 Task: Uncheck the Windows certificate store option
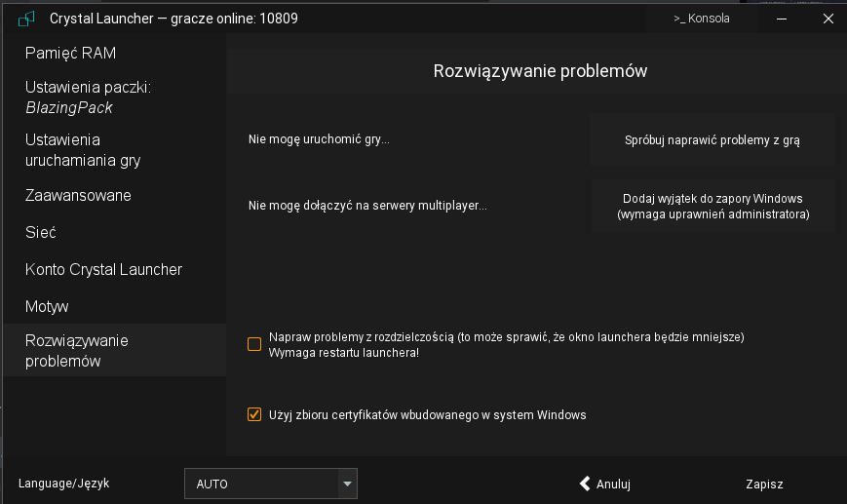254,414
